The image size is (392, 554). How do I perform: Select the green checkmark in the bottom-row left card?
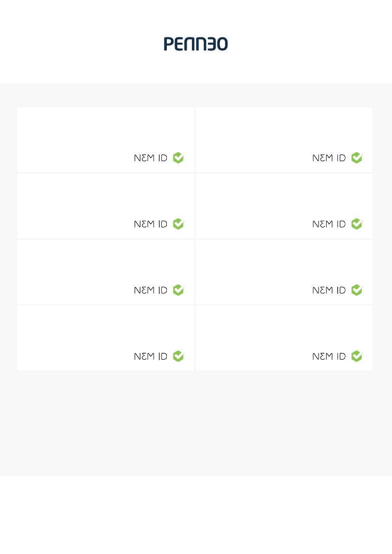tap(179, 356)
